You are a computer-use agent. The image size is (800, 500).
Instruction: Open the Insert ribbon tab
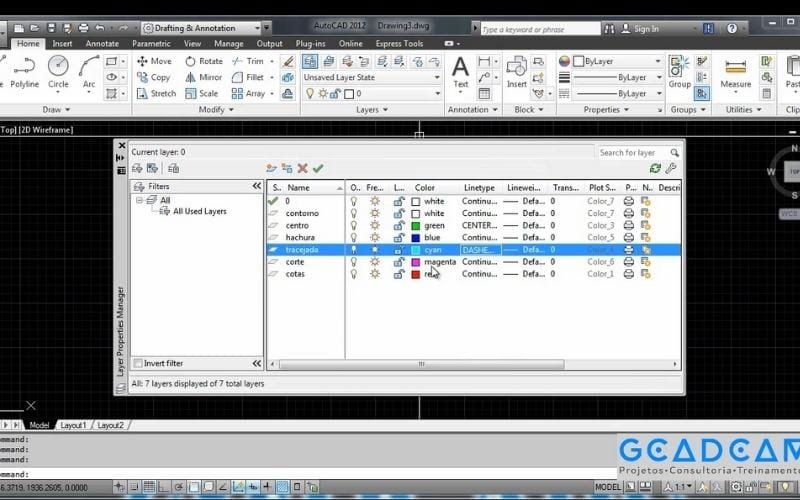point(62,44)
